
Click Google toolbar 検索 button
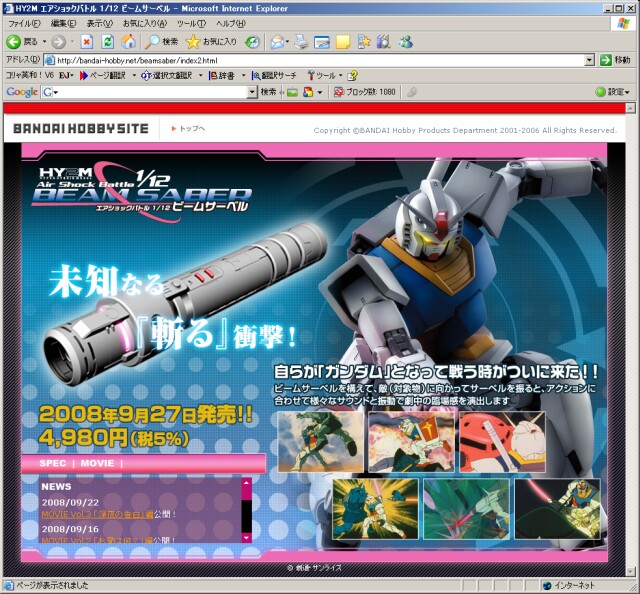click(268, 92)
